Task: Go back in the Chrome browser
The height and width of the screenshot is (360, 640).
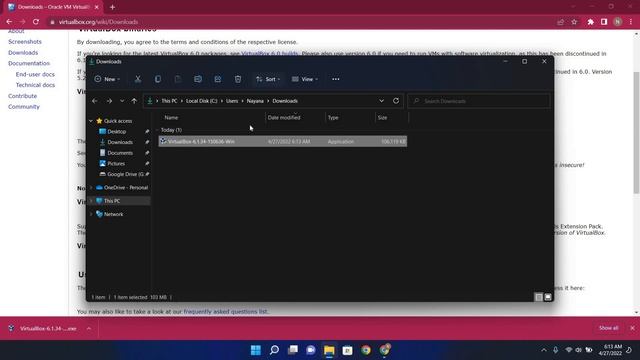Action: coord(9,22)
